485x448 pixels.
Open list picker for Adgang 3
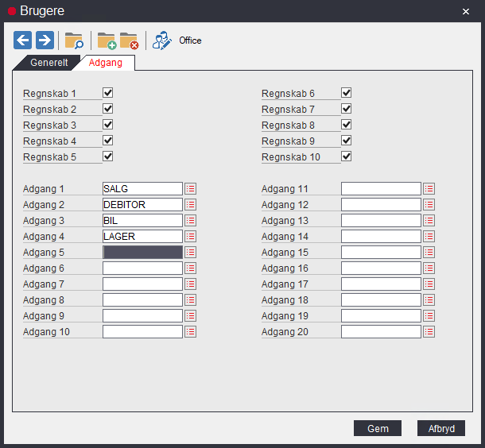pos(191,220)
